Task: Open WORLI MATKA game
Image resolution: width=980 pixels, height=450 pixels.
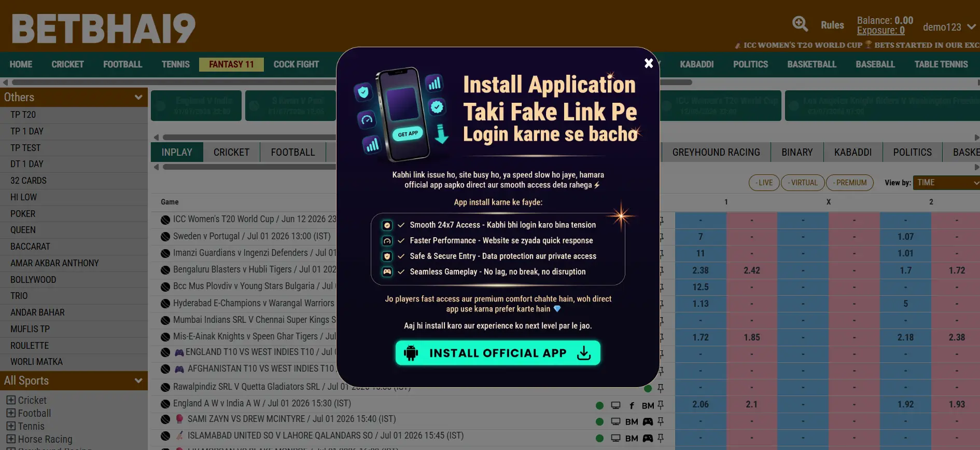Action: pos(74,362)
